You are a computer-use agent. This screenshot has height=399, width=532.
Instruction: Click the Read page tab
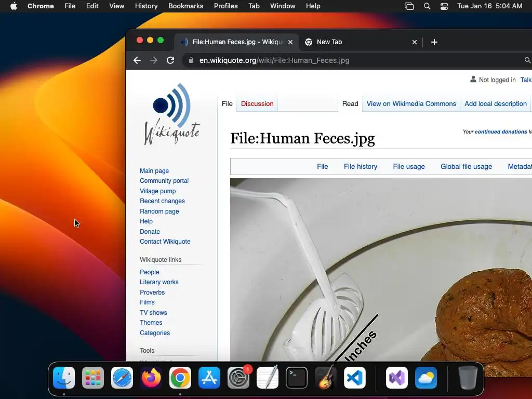350,104
